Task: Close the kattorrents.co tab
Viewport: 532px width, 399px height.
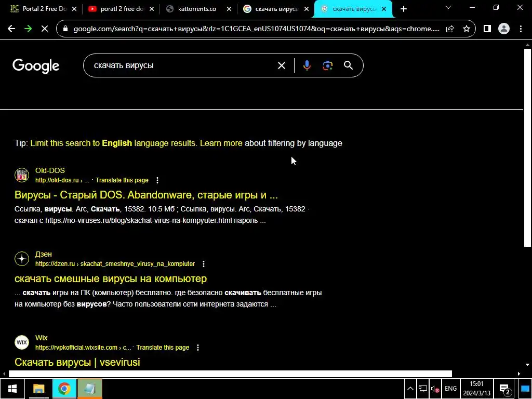Action: 229,9
